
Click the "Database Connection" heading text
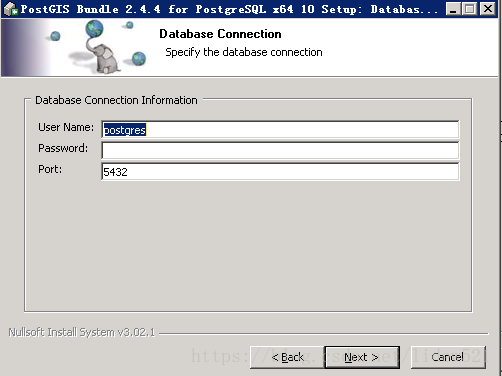pos(220,34)
